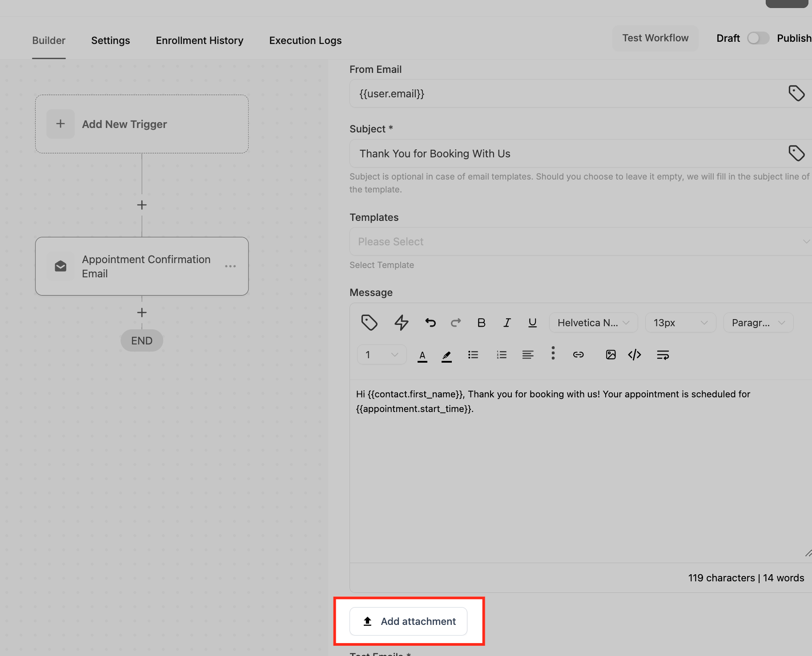812x656 pixels.
Task: Apply a bulleted list
Action: pos(473,354)
